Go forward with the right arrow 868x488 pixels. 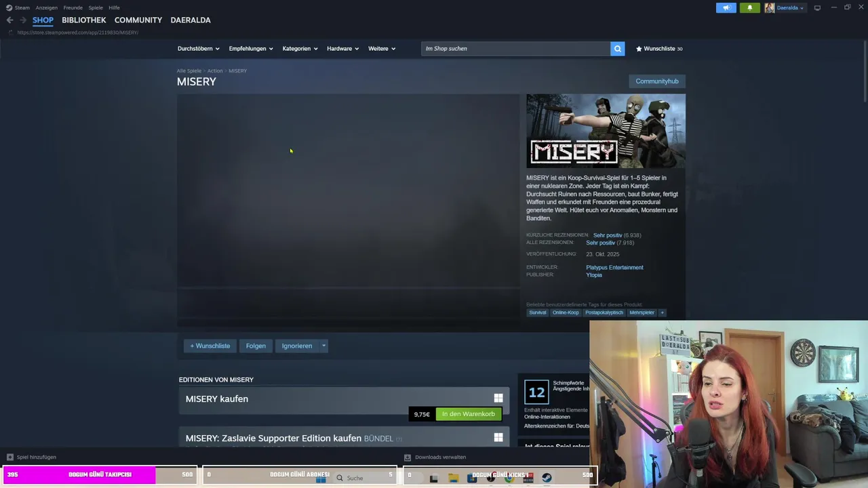click(x=22, y=20)
